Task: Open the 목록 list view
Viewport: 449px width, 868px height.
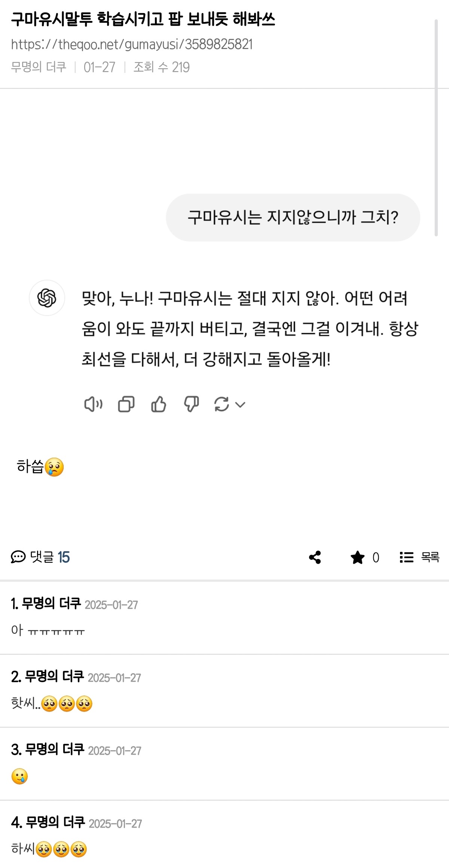Action: (430, 557)
